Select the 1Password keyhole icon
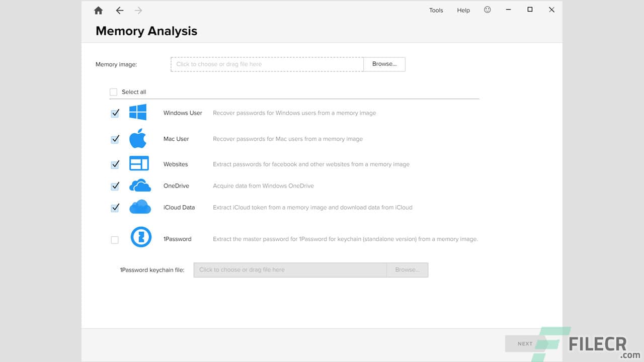Image resolution: width=644 pixels, height=362 pixels. tap(140, 237)
